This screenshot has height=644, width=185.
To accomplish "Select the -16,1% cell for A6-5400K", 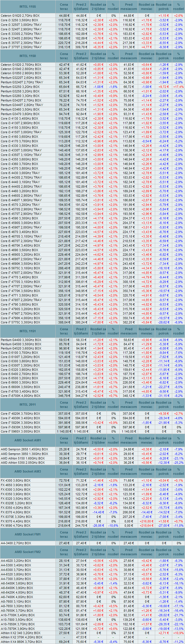I will (178, 583).
